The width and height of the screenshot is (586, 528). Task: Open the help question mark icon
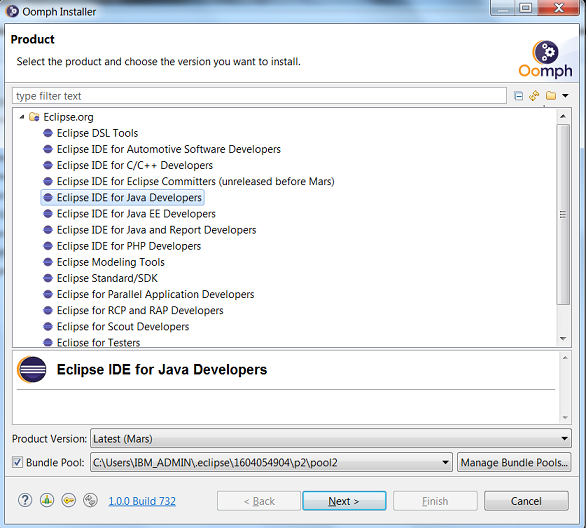[x=25, y=500]
